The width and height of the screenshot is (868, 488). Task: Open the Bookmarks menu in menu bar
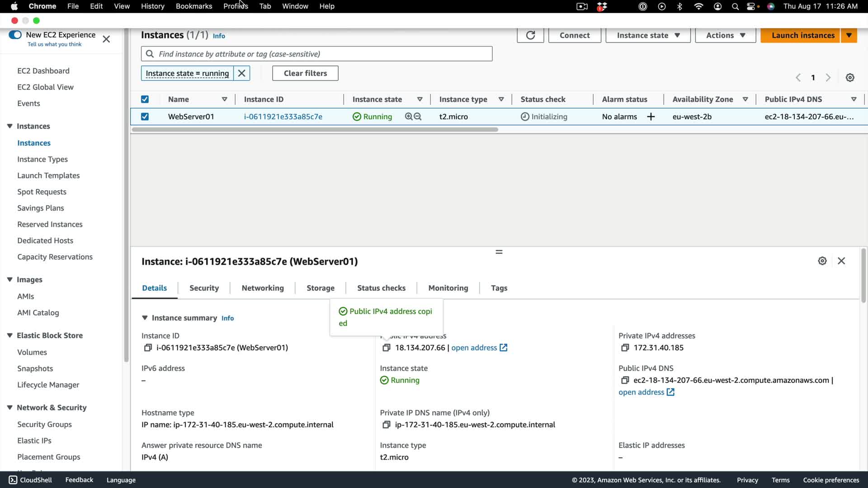click(193, 6)
